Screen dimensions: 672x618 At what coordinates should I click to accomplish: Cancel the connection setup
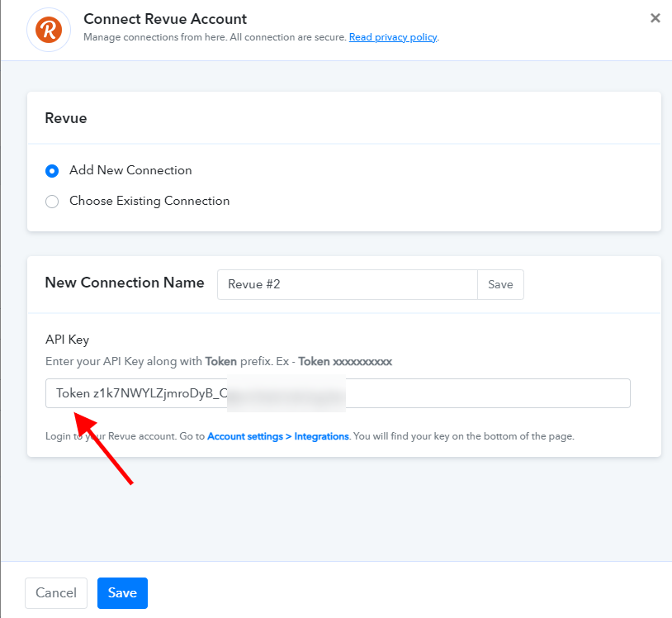click(56, 592)
